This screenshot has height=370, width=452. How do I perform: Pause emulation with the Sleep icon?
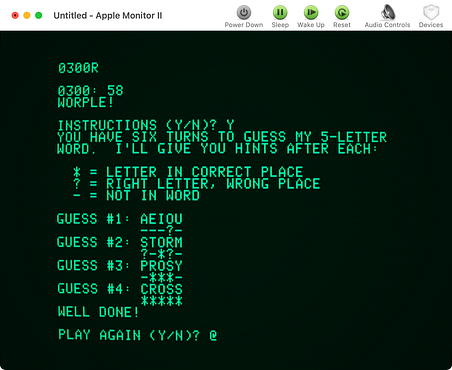click(x=280, y=13)
